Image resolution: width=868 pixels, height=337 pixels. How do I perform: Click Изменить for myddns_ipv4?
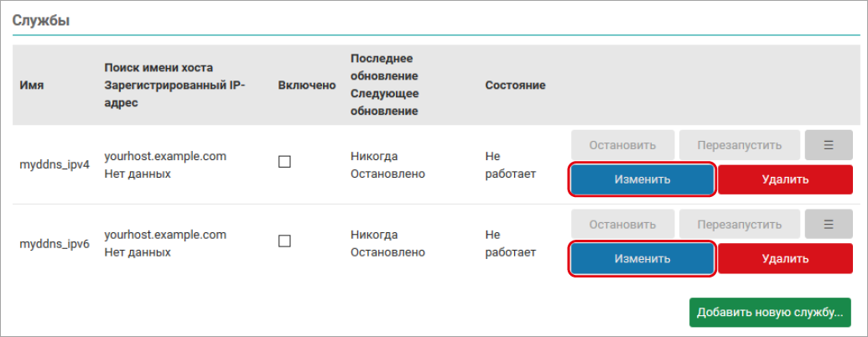(642, 179)
